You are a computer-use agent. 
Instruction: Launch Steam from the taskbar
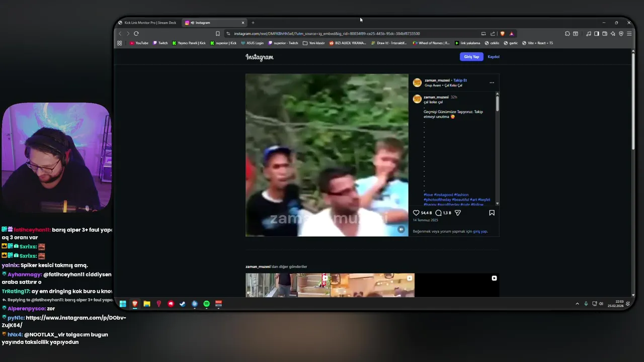click(x=183, y=304)
